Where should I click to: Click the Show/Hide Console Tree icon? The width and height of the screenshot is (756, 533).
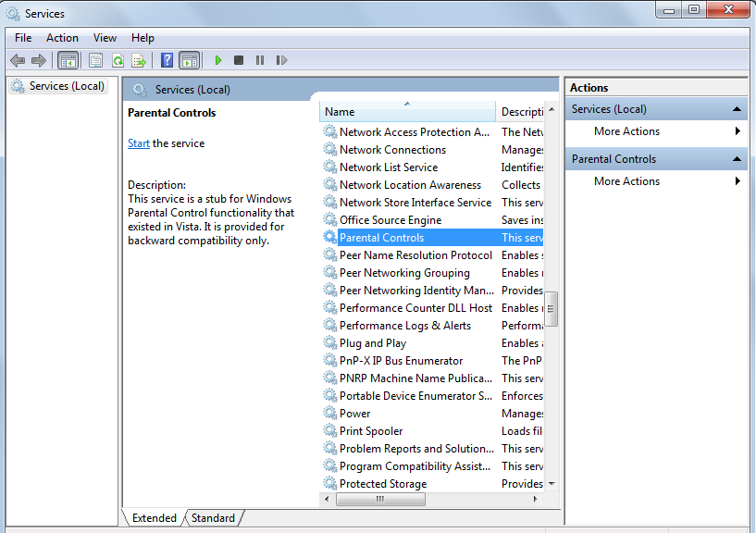(68, 60)
